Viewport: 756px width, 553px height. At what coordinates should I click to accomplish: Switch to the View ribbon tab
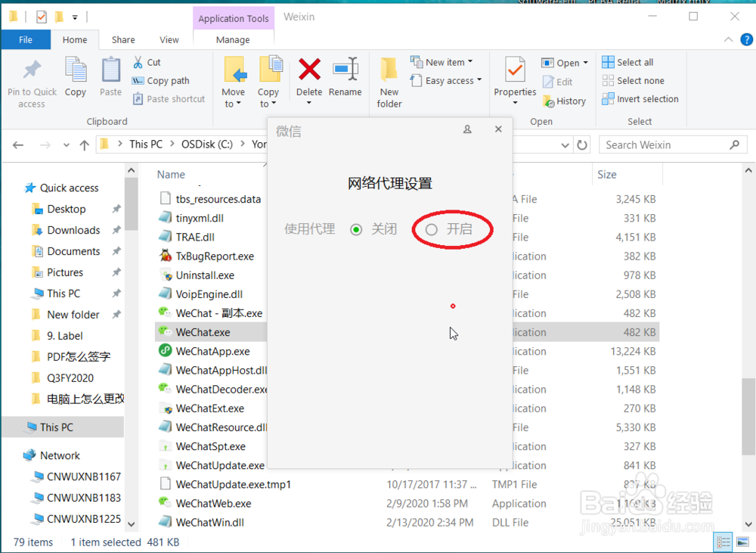pyautogui.click(x=169, y=39)
